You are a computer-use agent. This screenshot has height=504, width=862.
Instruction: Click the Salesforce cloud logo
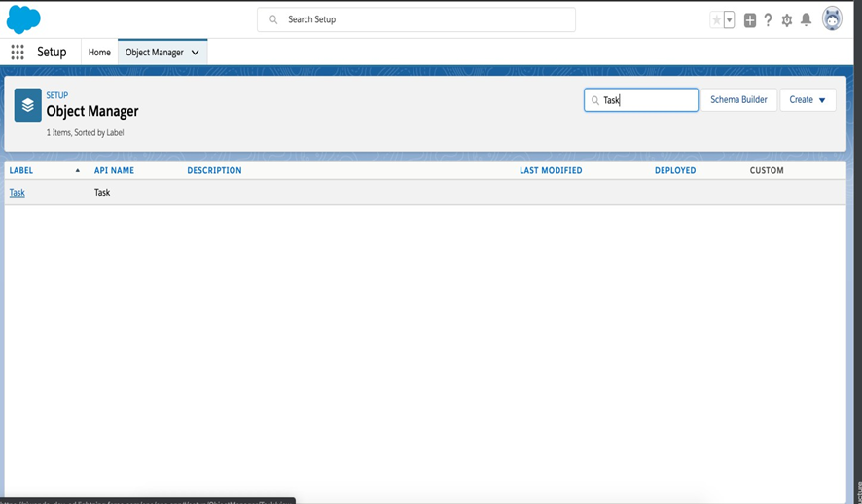[x=23, y=19]
